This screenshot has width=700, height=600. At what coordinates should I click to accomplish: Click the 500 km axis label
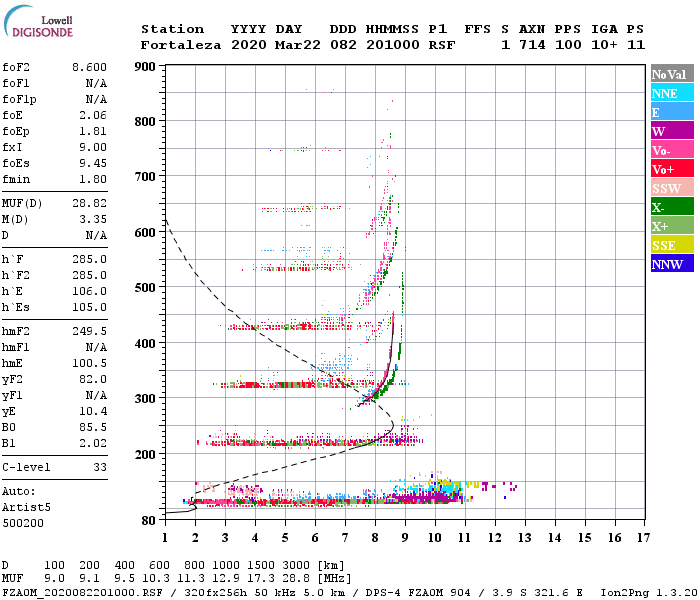pyautogui.click(x=145, y=288)
